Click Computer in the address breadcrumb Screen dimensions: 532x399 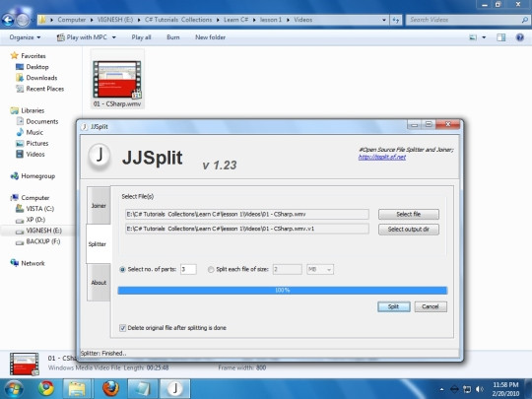pos(72,20)
